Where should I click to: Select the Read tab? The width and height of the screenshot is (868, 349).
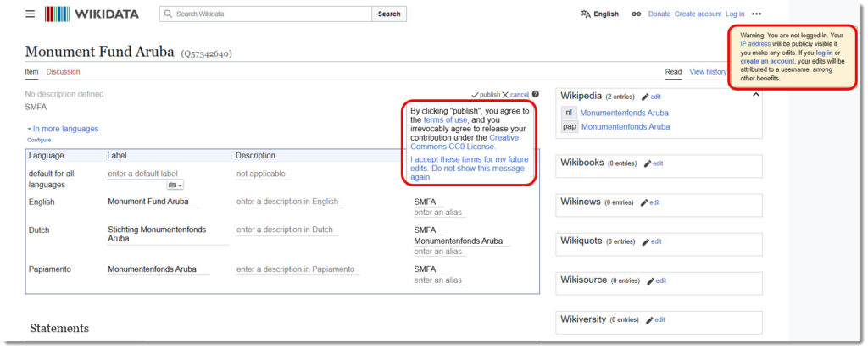[x=673, y=72]
